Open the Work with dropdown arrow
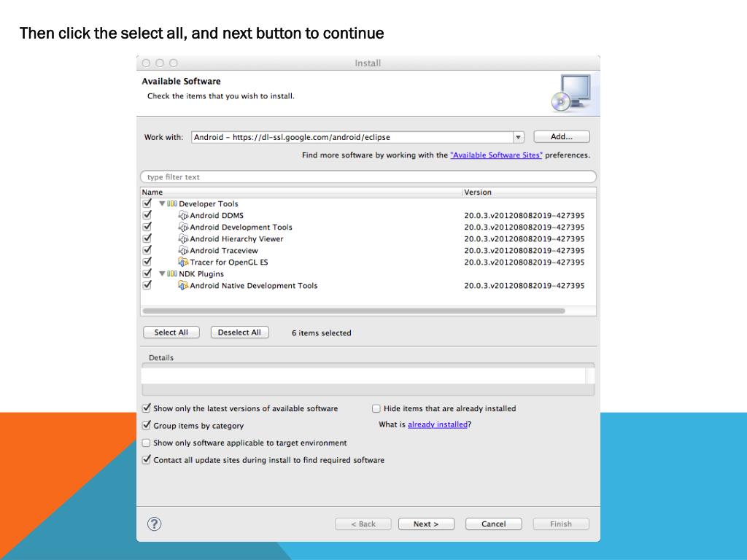 (519, 137)
